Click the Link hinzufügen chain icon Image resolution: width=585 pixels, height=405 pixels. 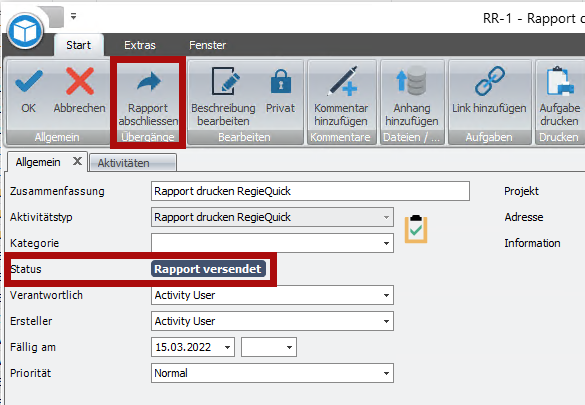[489, 81]
